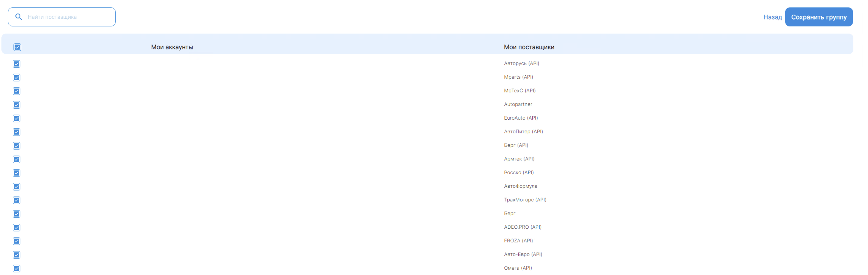Click the 'Авто-Евро (API)' supplier text
The width and height of the screenshot is (868, 275).
[x=523, y=254]
